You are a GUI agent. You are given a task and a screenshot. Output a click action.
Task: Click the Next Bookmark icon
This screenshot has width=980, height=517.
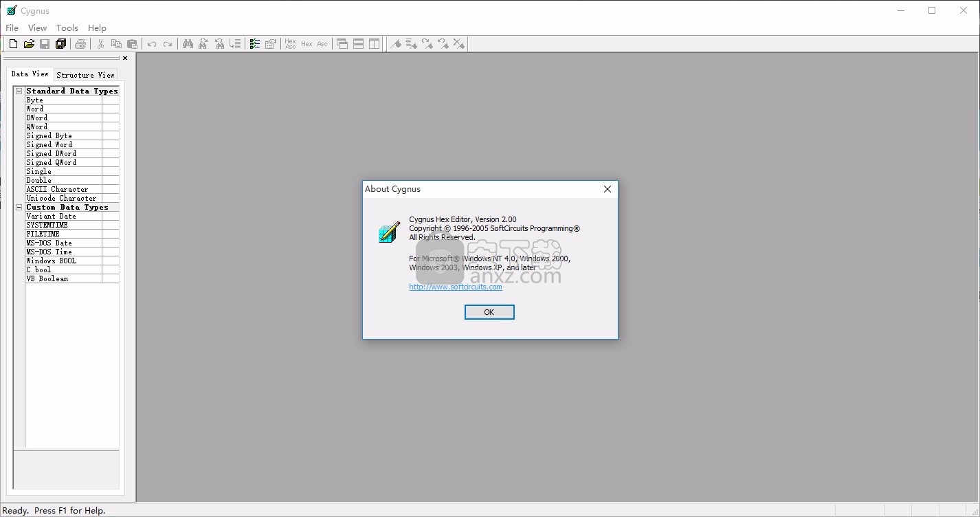(427, 44)
